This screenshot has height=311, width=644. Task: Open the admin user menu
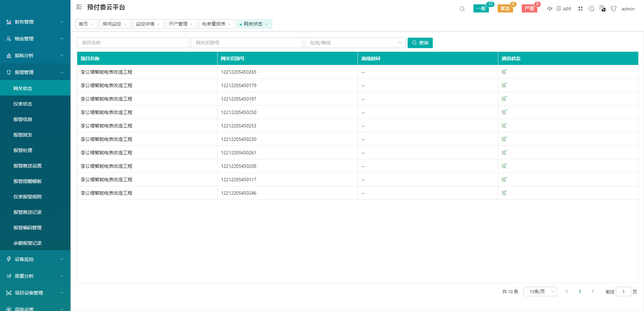pyautogui.click(x=628, y=9)
